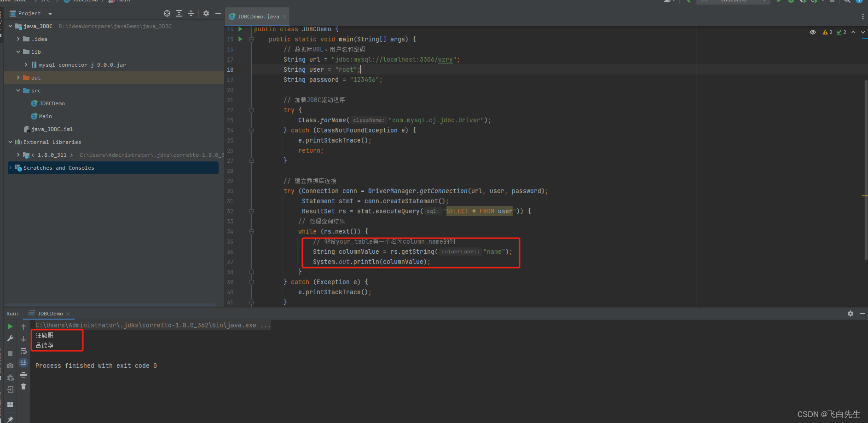Screen dimensions: 868x423
Task: Click the yellow warning marker on the editor stripe
Action: pos(865,196)
